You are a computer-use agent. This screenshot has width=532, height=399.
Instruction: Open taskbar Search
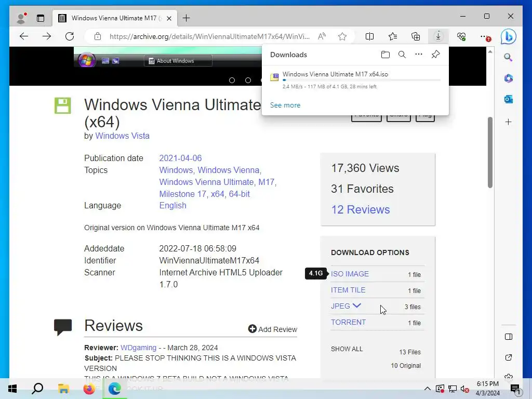click(x=37, y=389)
